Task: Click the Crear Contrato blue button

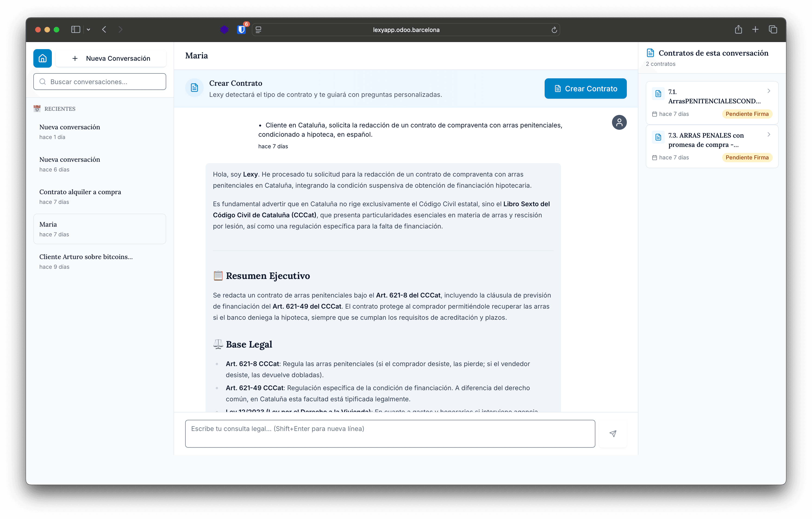Action: pyautogui.click(x=585, y=89)
